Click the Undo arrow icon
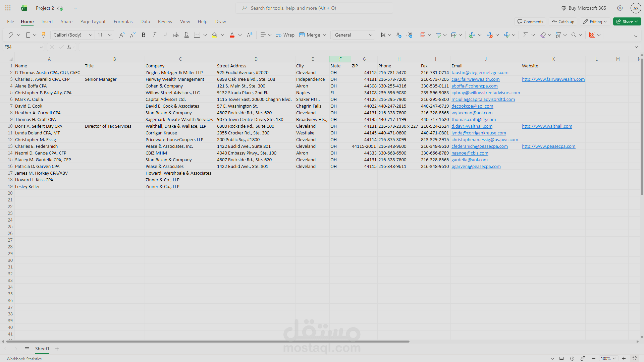The height and width of the screenshot is (362, 644). [11, 35]
